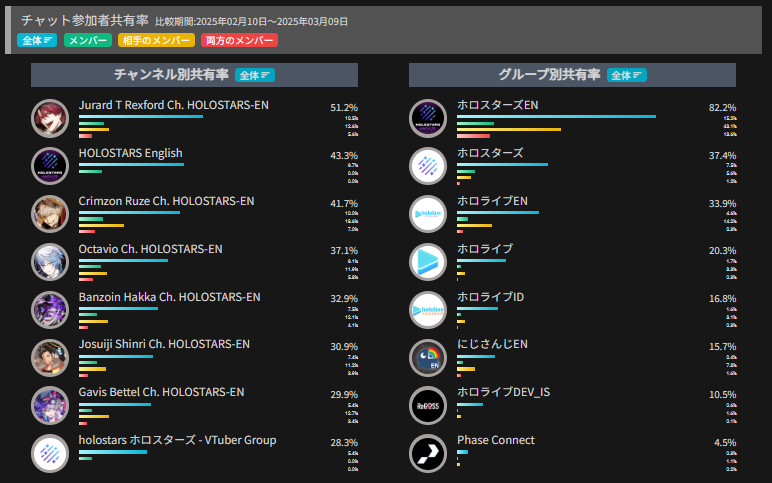Toggle the red 両方のメンバー filter
Image resolution: width=772 pixels, height=483 pixels.
click(x=239, y=40)
